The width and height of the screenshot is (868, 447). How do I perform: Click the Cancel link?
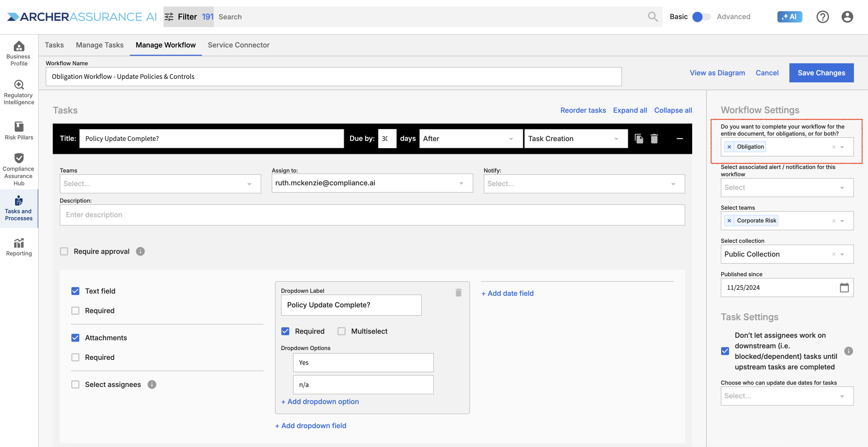pos(767,73)
